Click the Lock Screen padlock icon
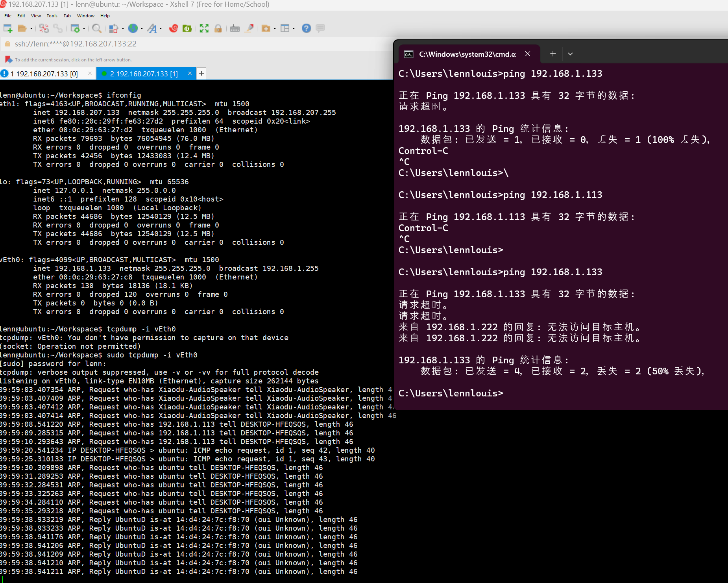This screenshot has height=583, width=728. [x=218, y=28]
